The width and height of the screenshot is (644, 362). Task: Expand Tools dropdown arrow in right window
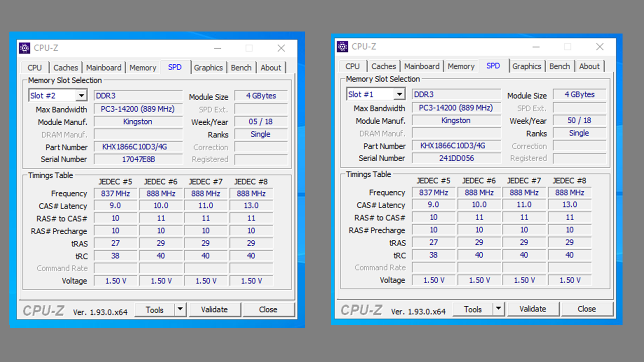498,309
